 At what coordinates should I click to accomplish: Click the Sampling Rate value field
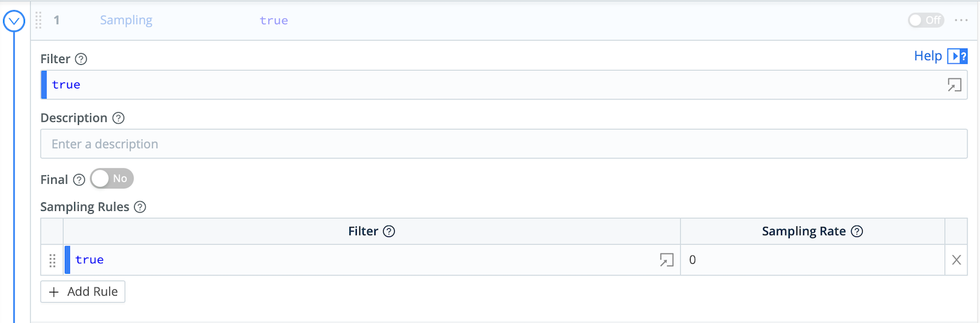click(x=811, y=260)
